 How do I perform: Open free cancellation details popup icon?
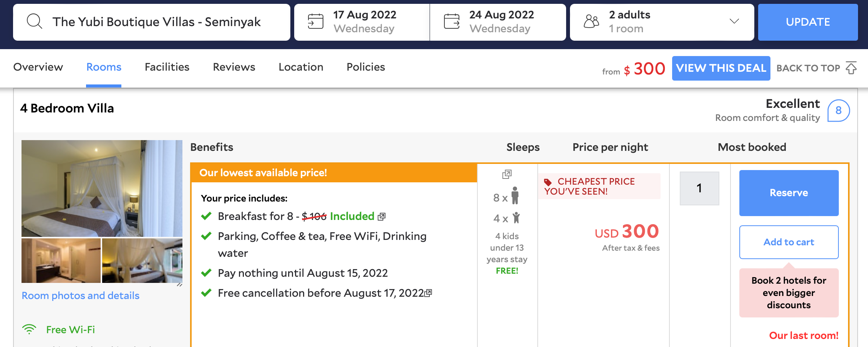click(428, 293)
